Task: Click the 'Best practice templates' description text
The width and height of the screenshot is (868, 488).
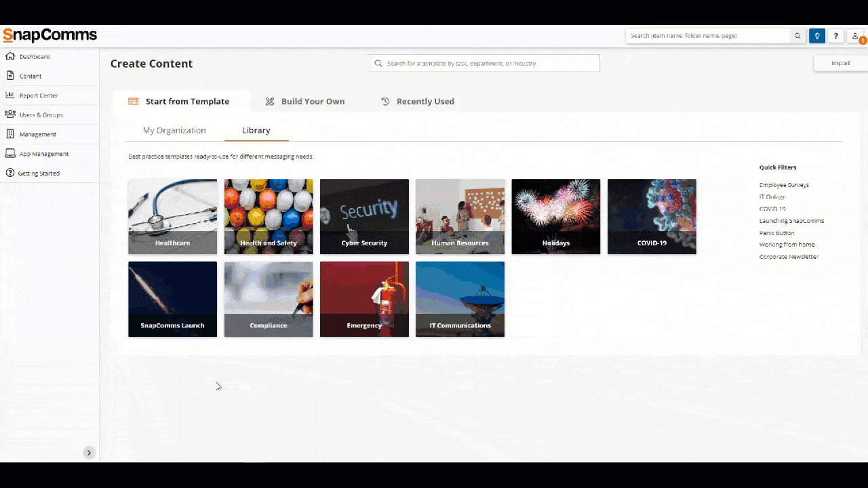Action: (221, 157)
